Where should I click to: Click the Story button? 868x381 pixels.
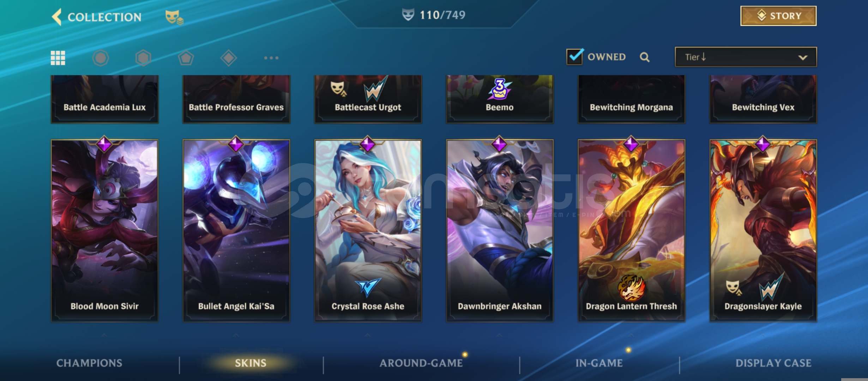click(x=778, y=16)
